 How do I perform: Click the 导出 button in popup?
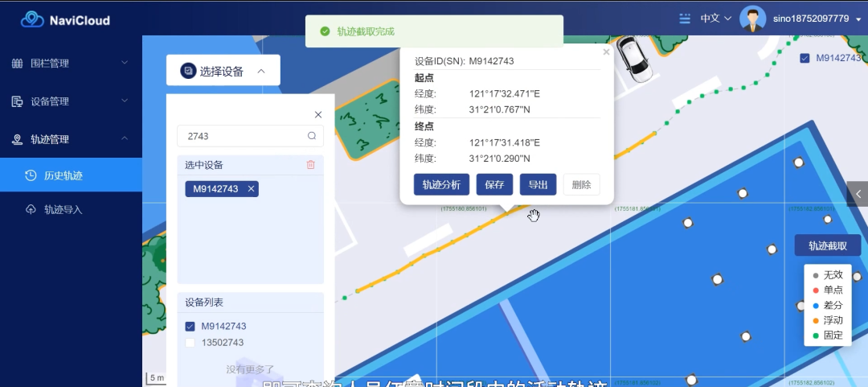pyautogui.click(x=538, y=184)
